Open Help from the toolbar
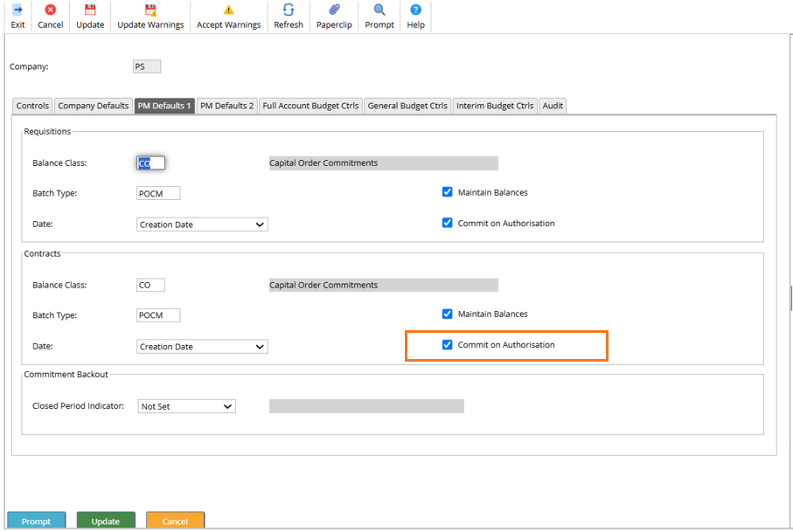Viewport: 793px width, 532px height. 415,10
